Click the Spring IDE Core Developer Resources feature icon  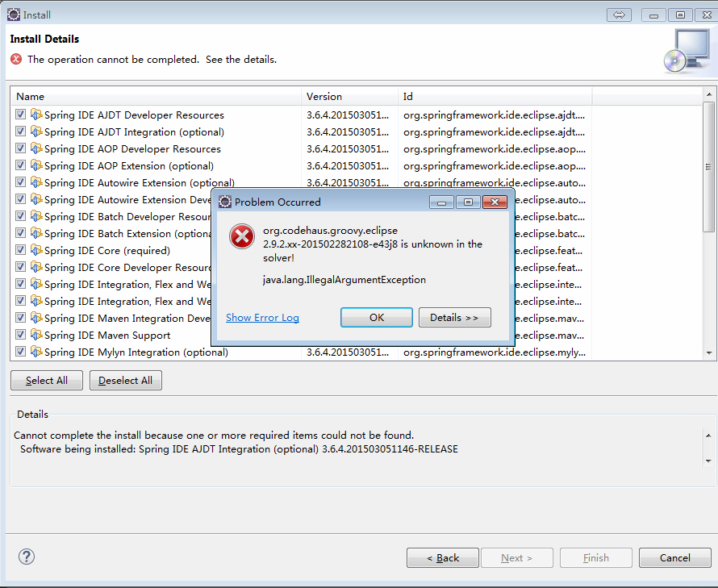coord(36,266)
